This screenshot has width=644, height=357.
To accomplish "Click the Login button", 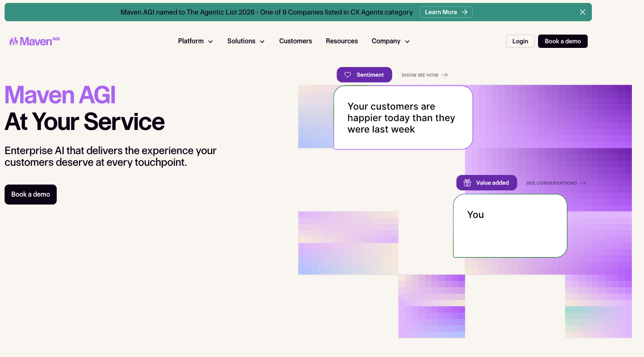I will point(520,41).
